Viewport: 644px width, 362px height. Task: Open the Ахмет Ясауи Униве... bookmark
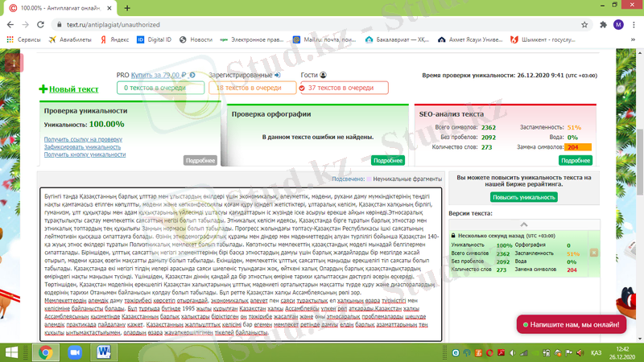(470, 39)
